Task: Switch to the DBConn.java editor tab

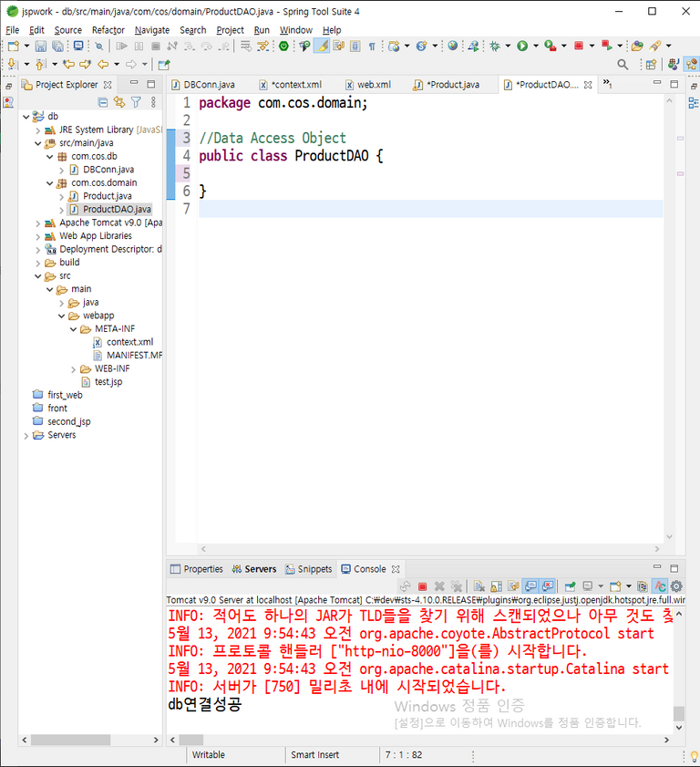Action: click(x=204, y=85)
